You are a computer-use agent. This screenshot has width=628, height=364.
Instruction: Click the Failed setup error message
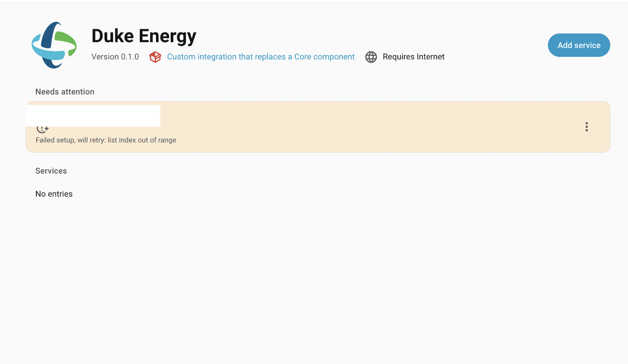pyautogui.click(x=106, y=140)
